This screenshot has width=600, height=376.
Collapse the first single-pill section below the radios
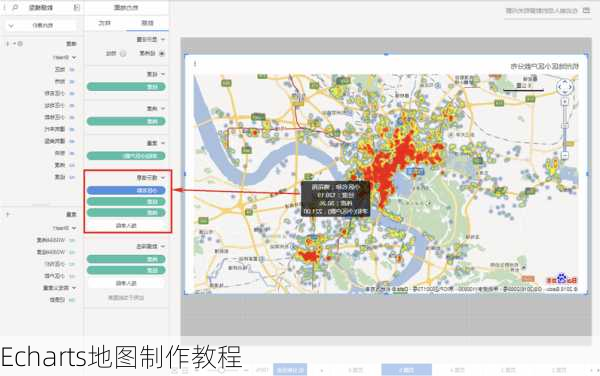(x=163, y=74)
